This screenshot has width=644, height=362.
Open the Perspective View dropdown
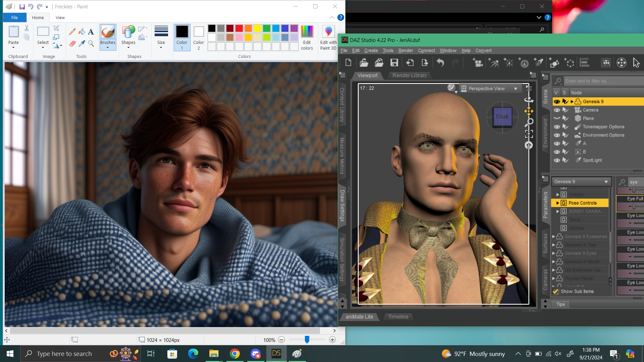[516, 89]
